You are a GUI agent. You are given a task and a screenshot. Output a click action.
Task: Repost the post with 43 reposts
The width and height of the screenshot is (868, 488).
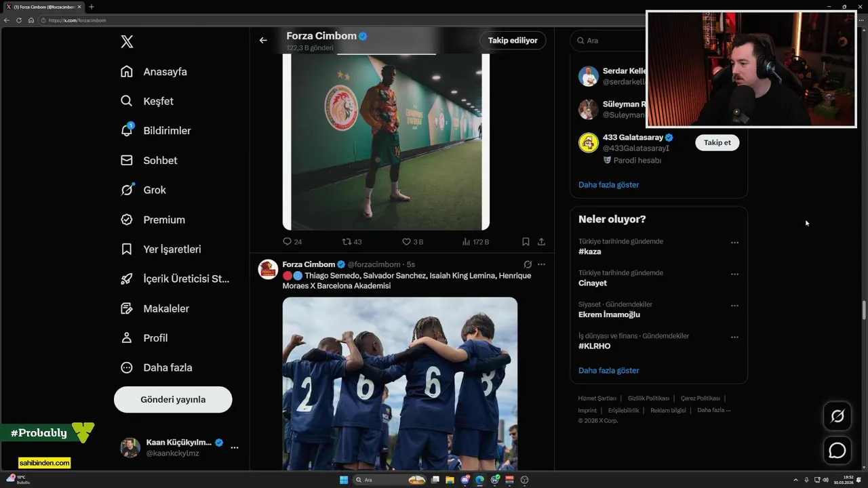coord(352,241)
